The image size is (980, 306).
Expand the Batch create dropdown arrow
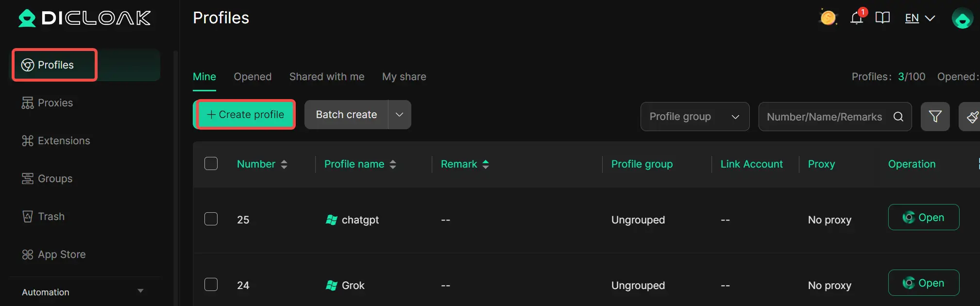pyautogui.click(x=399, y=115)
